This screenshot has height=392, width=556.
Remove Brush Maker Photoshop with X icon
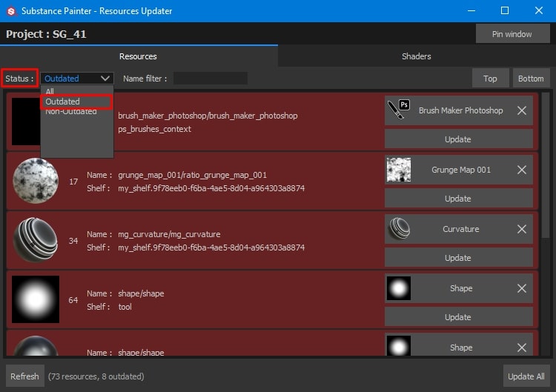click(x=522, y=110)
